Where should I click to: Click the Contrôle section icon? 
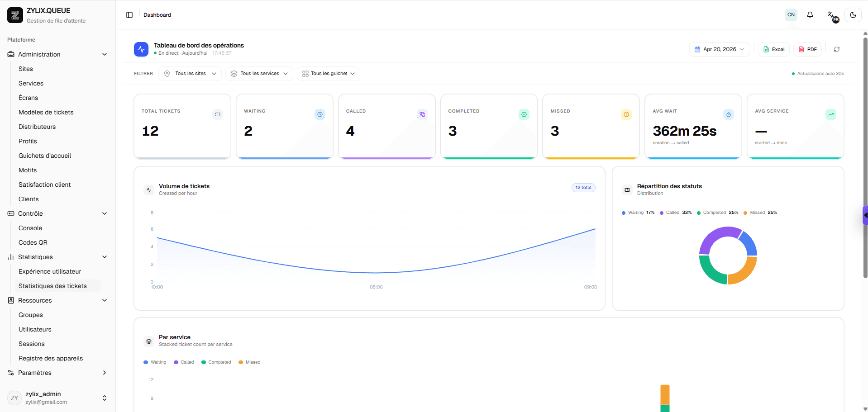click(x=11, y=213)
